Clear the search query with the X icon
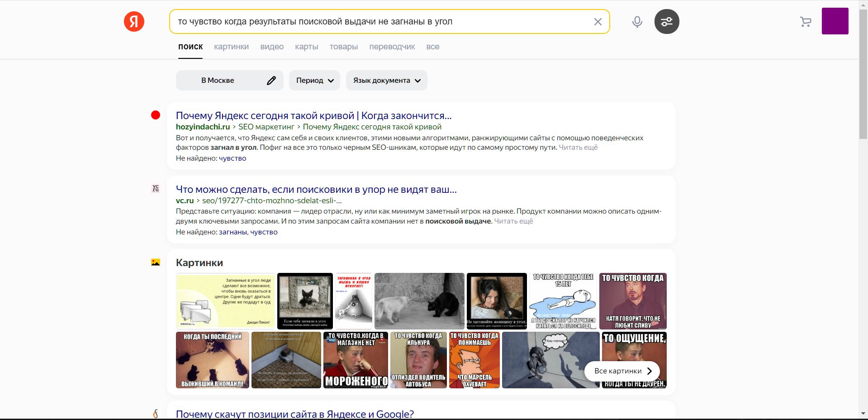 (598, 22)
